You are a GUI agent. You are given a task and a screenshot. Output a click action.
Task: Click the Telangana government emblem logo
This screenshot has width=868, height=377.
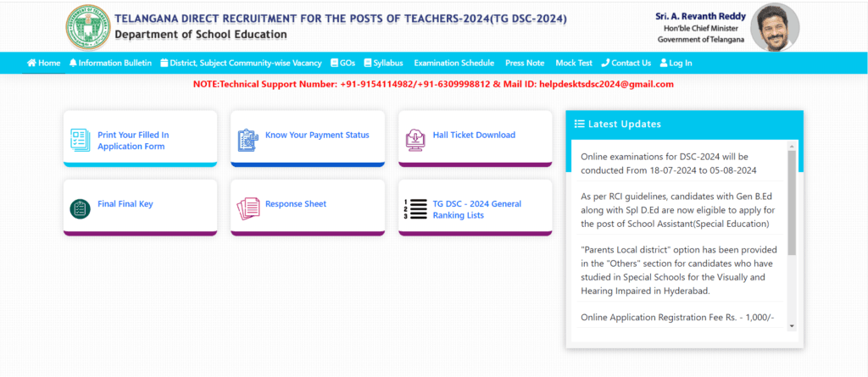pyautogui.click(x=86, y=26)
